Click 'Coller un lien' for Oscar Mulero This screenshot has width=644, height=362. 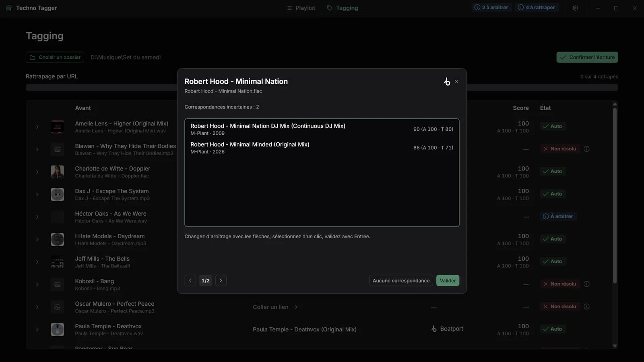[275, 307]
